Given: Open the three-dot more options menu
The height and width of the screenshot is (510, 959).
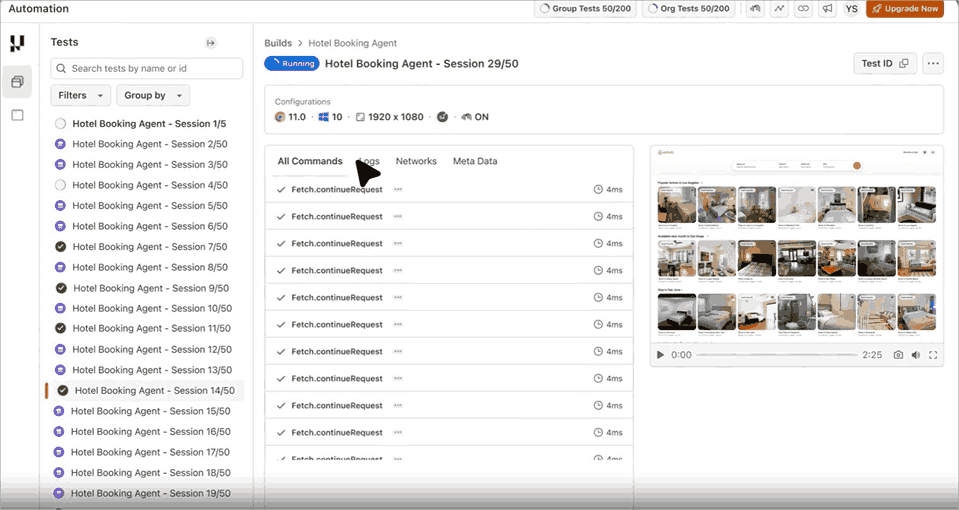Looking at the screenshot, I should click(x=933, y=63).
